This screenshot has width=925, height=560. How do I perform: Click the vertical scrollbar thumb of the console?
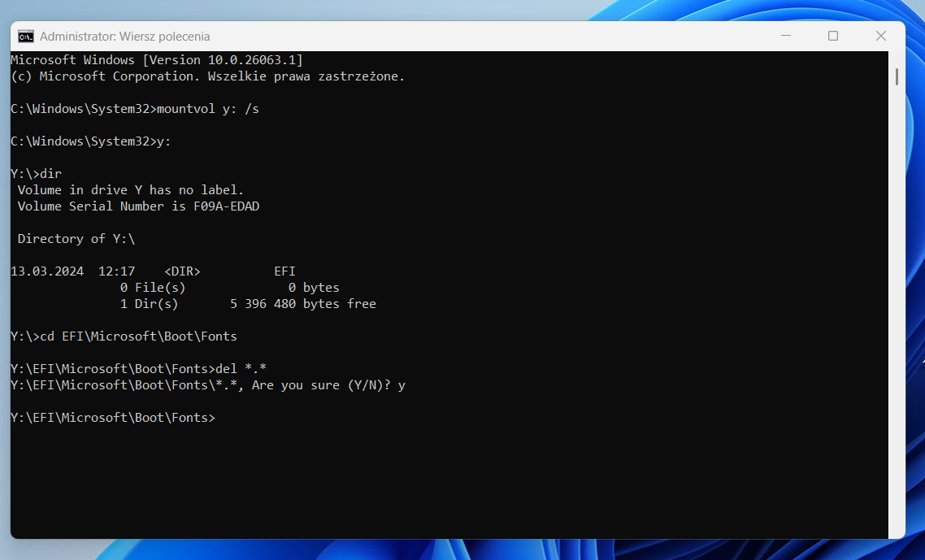point(897,76)
